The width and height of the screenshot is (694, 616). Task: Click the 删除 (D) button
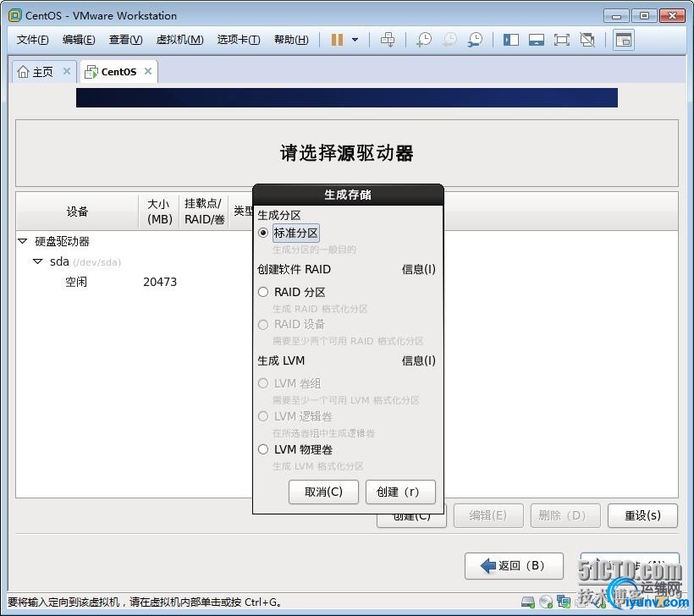[x=565, y=516]
